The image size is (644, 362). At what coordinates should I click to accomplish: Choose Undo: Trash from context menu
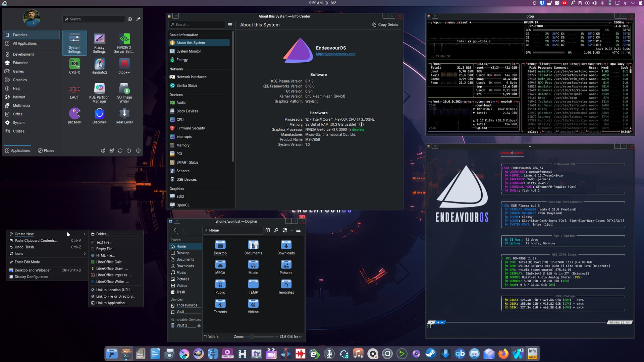coord(47,247)
